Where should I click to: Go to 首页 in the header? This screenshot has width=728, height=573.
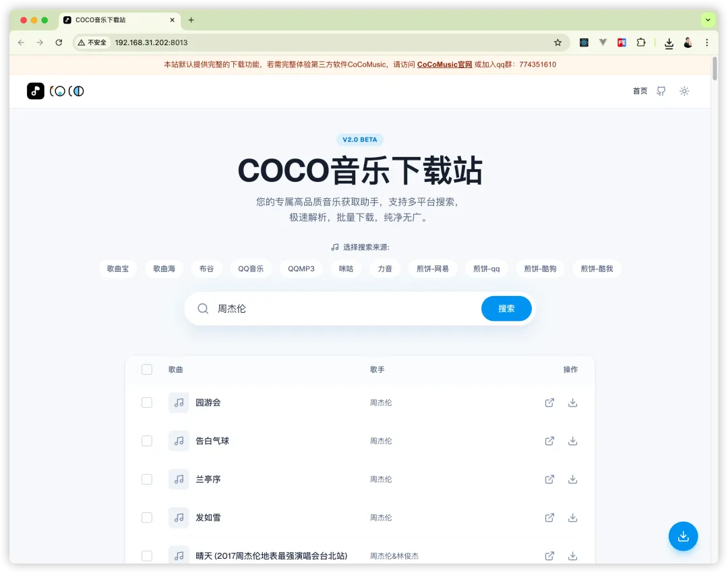[x=640, y=91]
